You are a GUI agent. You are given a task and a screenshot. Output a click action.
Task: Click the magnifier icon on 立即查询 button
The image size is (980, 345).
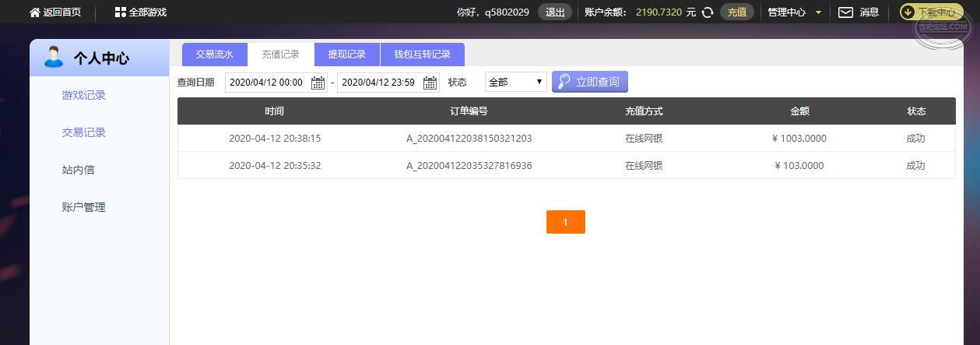point(564,82)
